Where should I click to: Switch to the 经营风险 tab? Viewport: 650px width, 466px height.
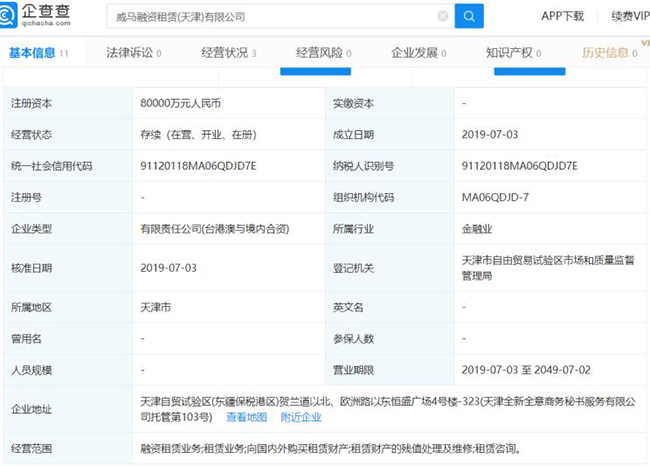(x=323, y=53)
